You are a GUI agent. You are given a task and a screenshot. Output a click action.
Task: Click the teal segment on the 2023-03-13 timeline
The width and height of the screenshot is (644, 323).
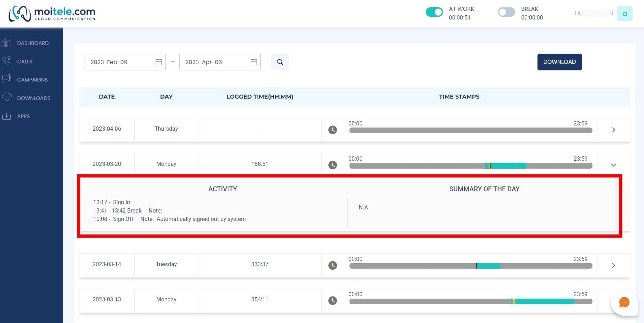[x=544, y=301]
